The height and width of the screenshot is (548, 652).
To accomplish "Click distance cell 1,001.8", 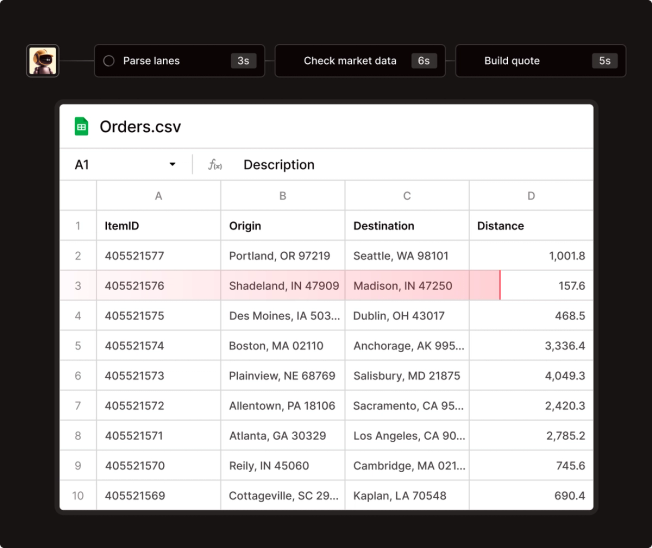I will coord(531,256).
